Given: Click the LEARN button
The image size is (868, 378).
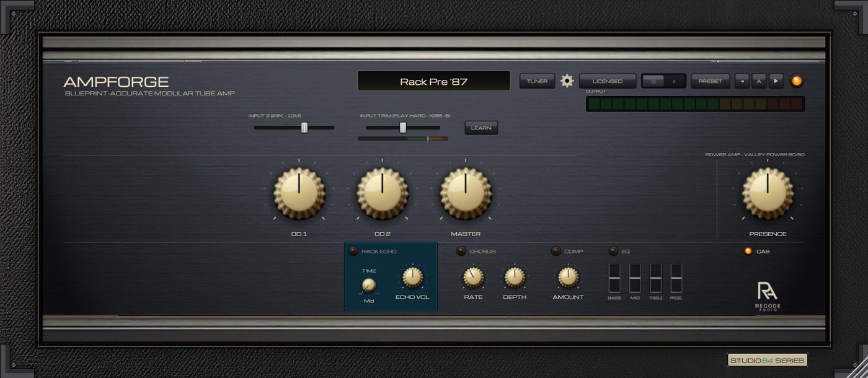Looking at the screenshot, I should pyautogui.click(x=481, y=128).
